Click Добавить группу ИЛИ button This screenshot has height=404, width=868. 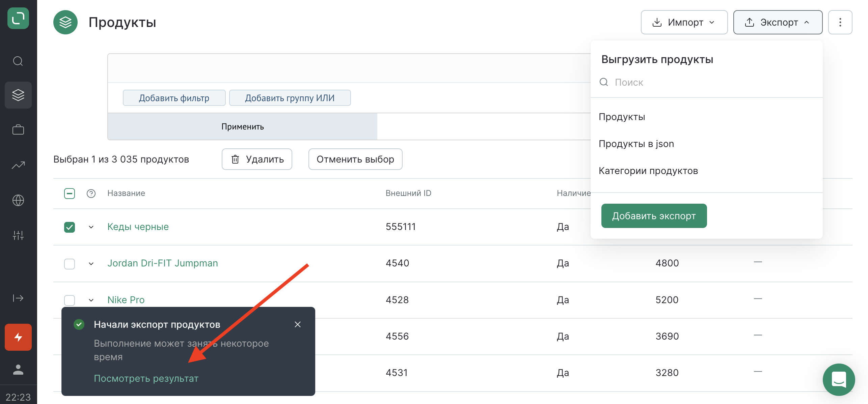pyautogui.click(x=290, y=98)
